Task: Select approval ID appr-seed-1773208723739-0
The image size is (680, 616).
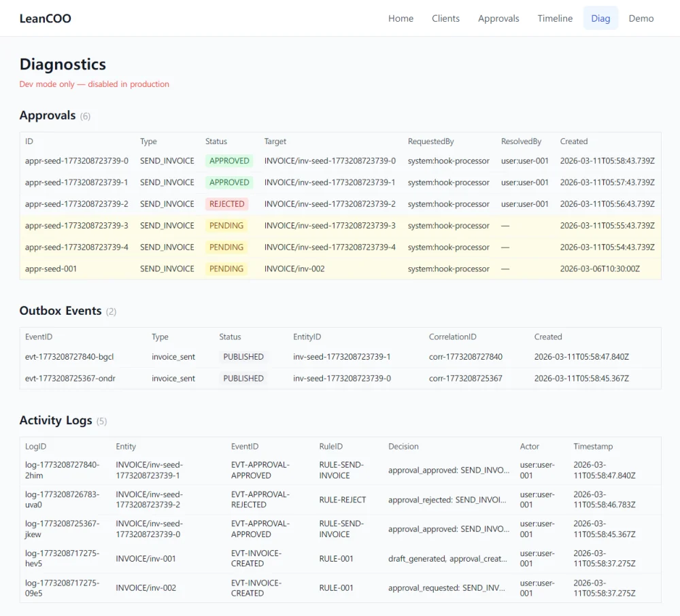Action: click(x=77, y=161)
